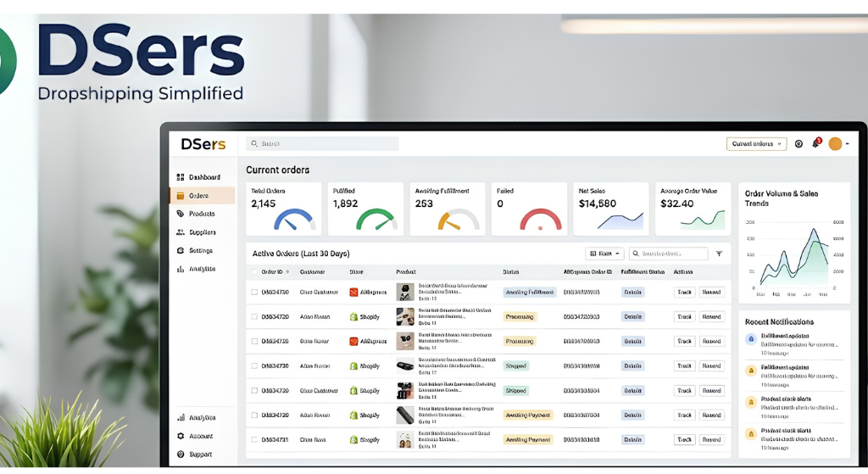Viewport: 868px width, 474px height.
Task: Select Orders in the sidebar
Action: click(x=202, y=196)
